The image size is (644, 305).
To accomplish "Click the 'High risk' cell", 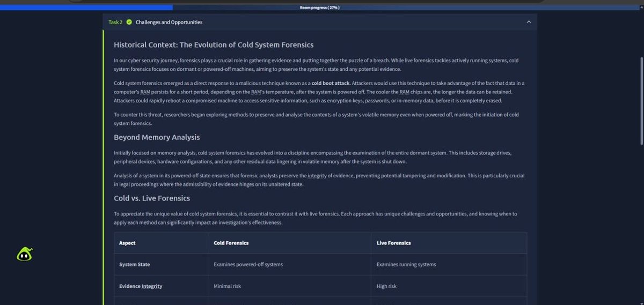I will tap(386, 286).
